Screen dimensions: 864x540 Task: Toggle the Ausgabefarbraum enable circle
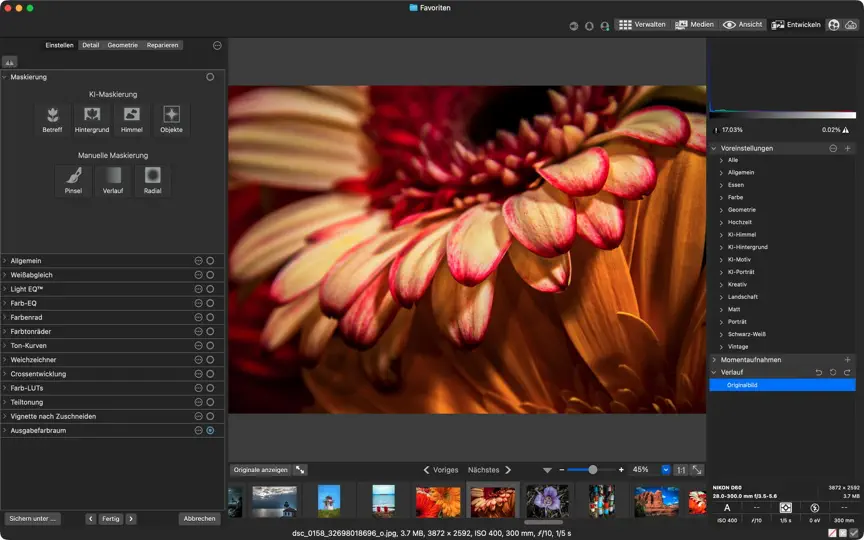click(210, 430)
